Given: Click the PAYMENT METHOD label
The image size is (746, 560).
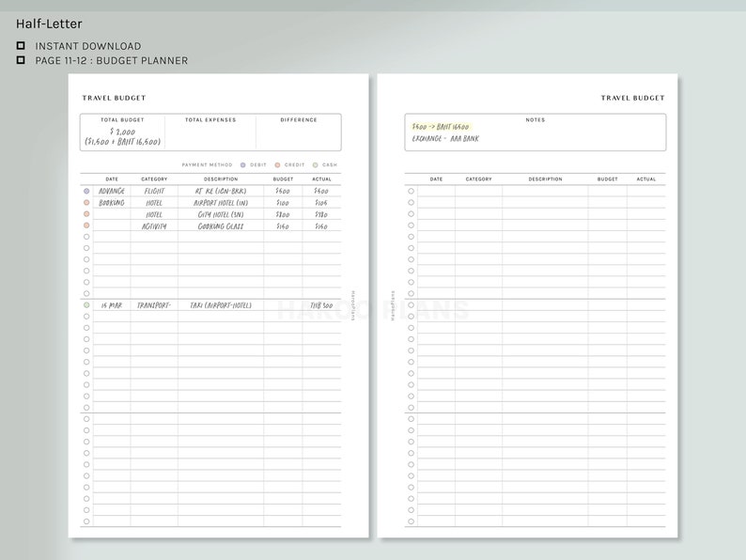Looking at the screenshot, I should pyautogui.click(x=207, y=165).
